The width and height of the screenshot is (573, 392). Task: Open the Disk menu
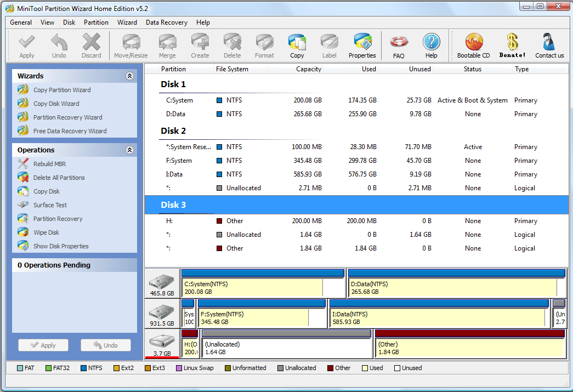(x=69, y=22)
